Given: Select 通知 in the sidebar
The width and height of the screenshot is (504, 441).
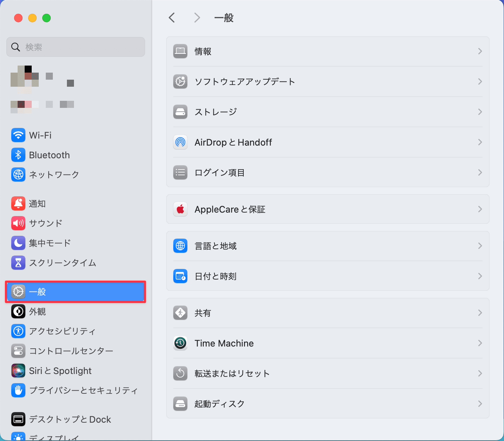Looking at the screenshot, I should pyautogui.click(x=37, y=204).
